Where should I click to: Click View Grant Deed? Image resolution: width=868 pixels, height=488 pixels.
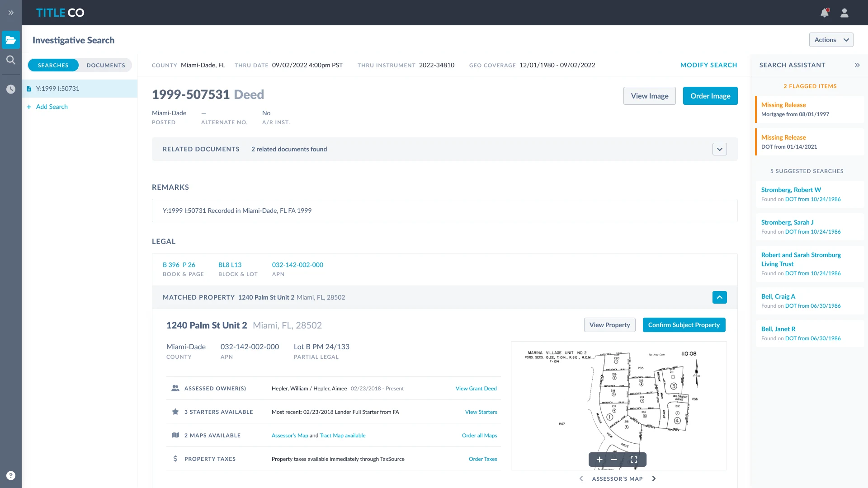click(476, 389)
